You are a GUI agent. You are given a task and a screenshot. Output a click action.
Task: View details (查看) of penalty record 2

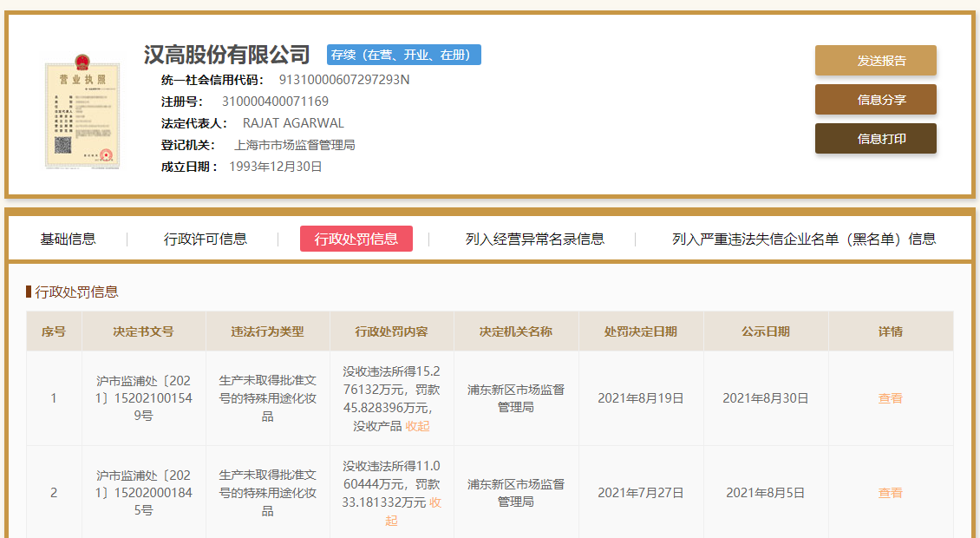890,493
